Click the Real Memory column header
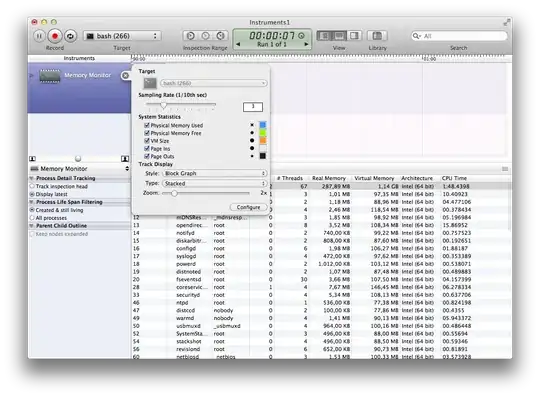This screenshot has height=397, width=540. (x=329, y=178)
